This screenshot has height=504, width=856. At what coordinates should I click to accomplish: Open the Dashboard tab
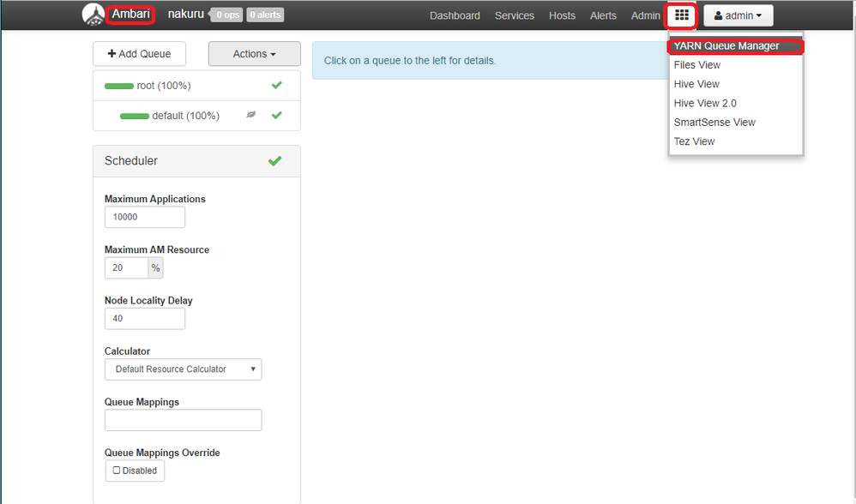pos(455,15)
